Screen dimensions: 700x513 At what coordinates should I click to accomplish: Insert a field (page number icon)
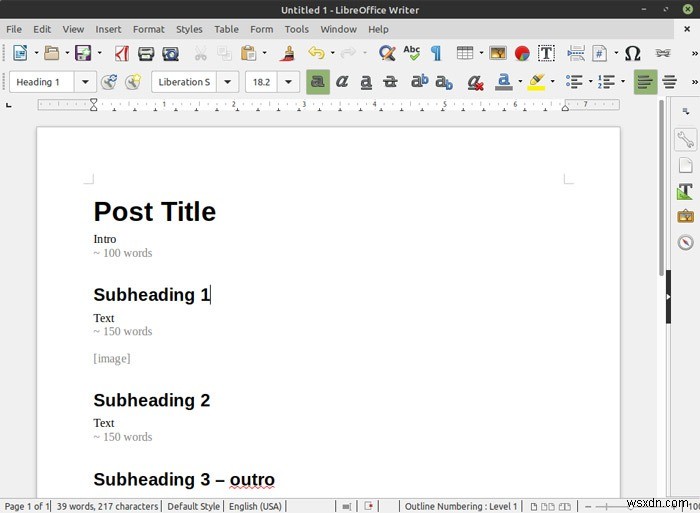coord(599,53)
